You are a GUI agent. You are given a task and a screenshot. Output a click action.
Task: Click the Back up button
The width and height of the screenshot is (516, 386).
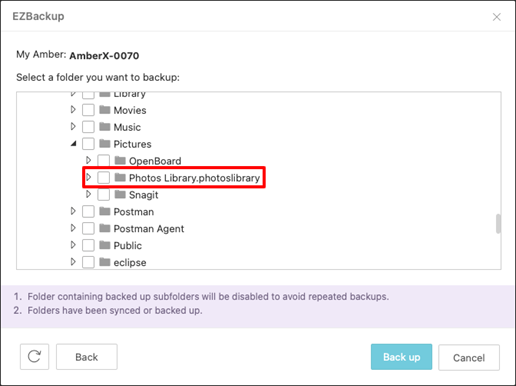pos(401,357)
